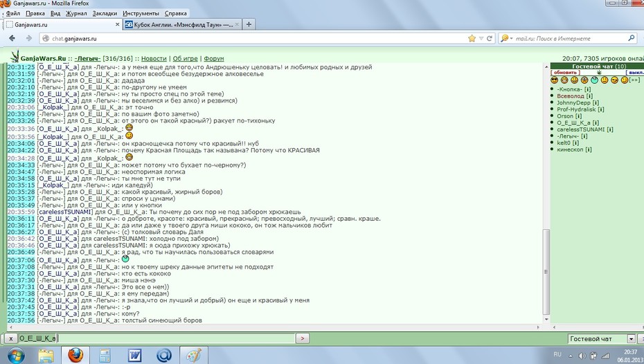Open the Calculator taskbar icon
This screenshot has height=364, width=644.
point(105,356)
